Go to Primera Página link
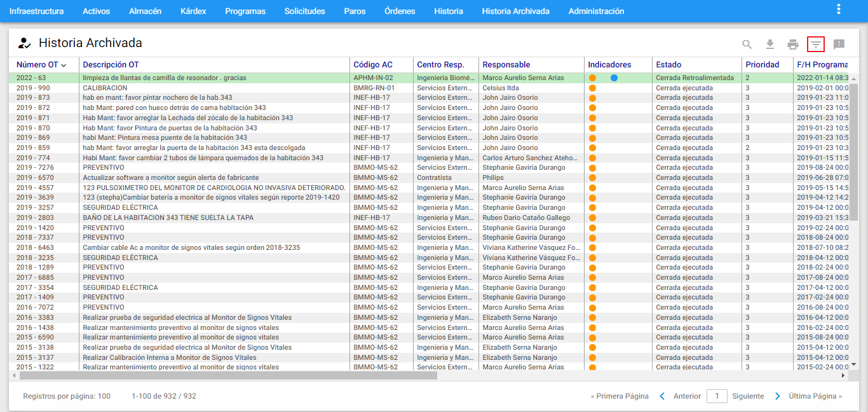This screenshot has width=868, height=412. click(x=620, y=396)
